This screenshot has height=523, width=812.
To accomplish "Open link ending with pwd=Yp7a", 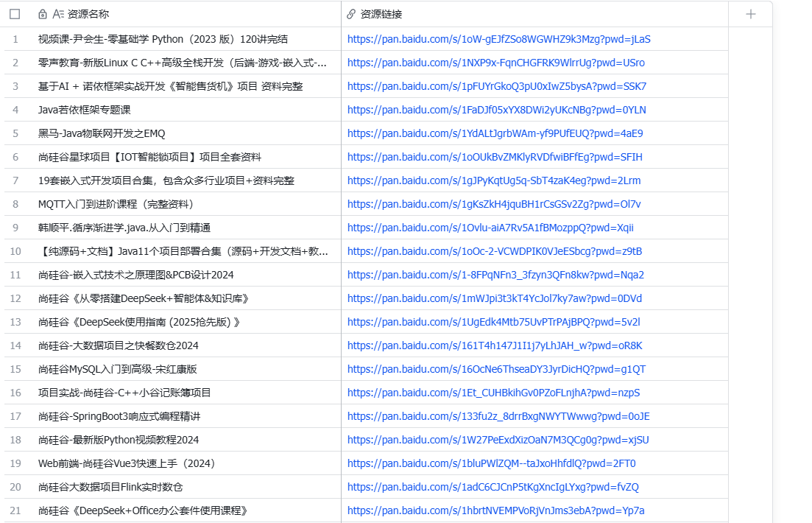I will (495, 511).
